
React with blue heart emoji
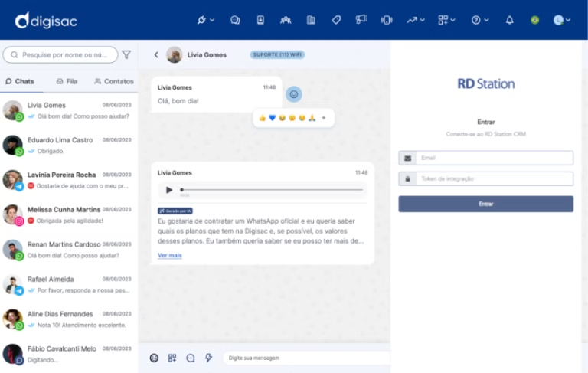272,118
